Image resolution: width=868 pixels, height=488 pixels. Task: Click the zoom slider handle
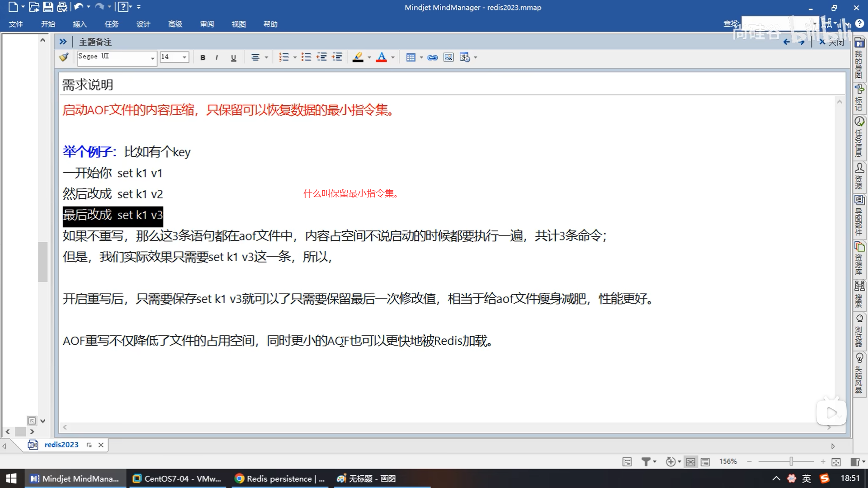[791, 461]
